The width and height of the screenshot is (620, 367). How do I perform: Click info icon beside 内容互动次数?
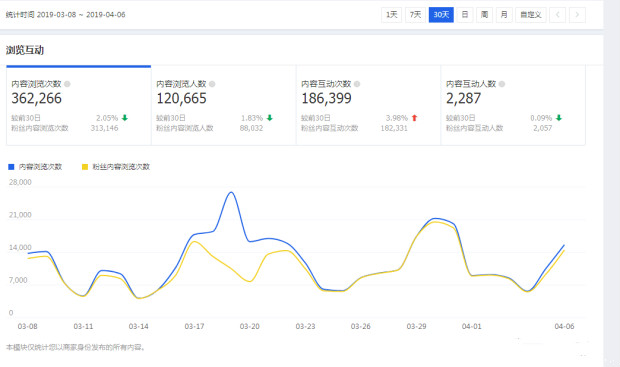click(357, 84)
